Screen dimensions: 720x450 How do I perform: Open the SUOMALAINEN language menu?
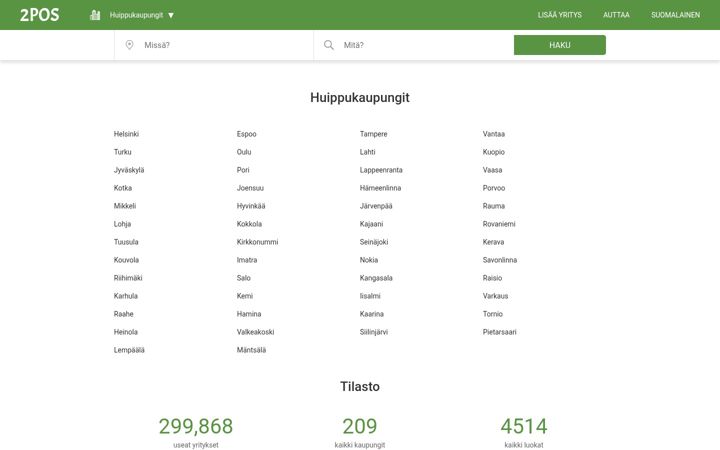[675, 15]
